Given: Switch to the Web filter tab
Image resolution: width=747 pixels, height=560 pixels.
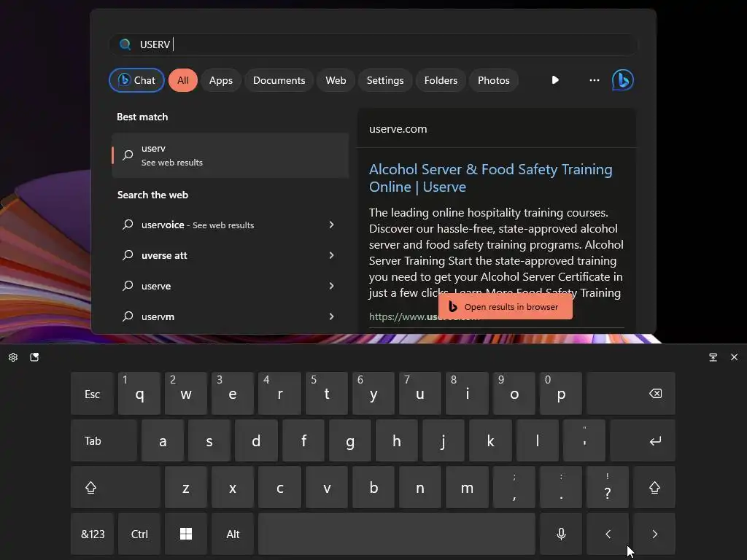Looking at the screenshot, I should click(x=336, y=80).
